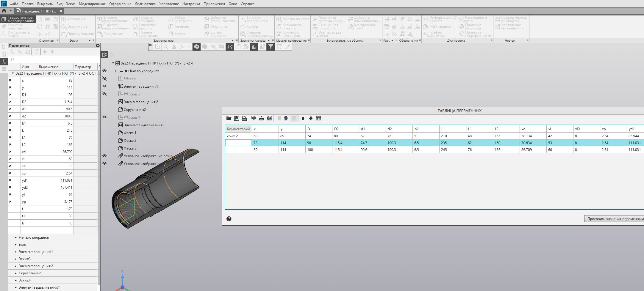Add column to the right icon
644x291 pixels.
click(x=286, y=118)
